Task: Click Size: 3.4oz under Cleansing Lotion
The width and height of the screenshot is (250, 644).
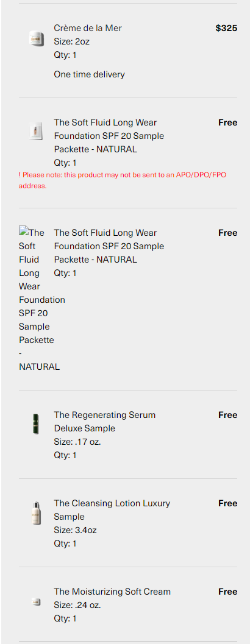Action: coord(75,530)
